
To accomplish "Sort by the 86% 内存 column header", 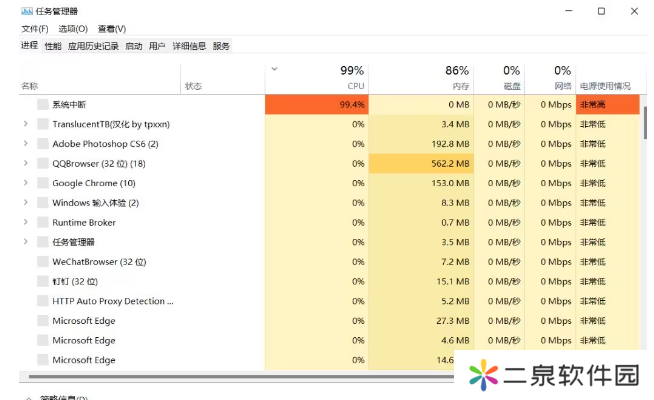I will [x=421, y=79].
